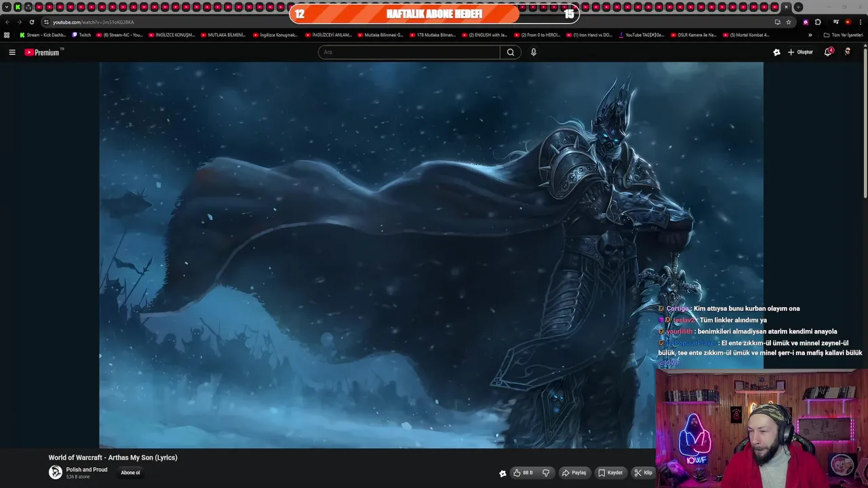
Task: Click the Arthas video player area
Action: (x=431, y=255)
